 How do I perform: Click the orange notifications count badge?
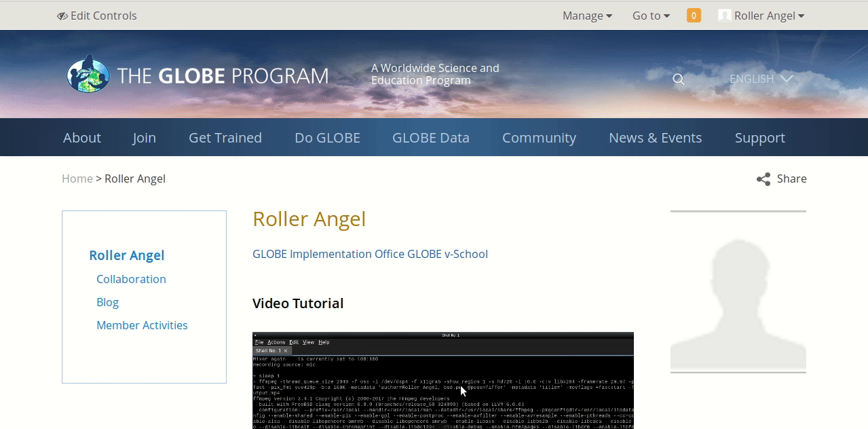(x=694, y=16)
